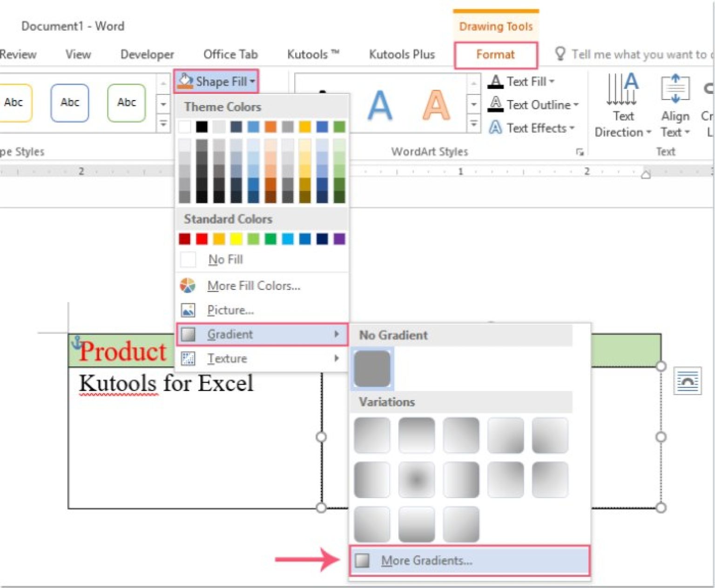Select the Texture submenu
Viewport: 715px width, 588px height.
[x=227, y=358]
